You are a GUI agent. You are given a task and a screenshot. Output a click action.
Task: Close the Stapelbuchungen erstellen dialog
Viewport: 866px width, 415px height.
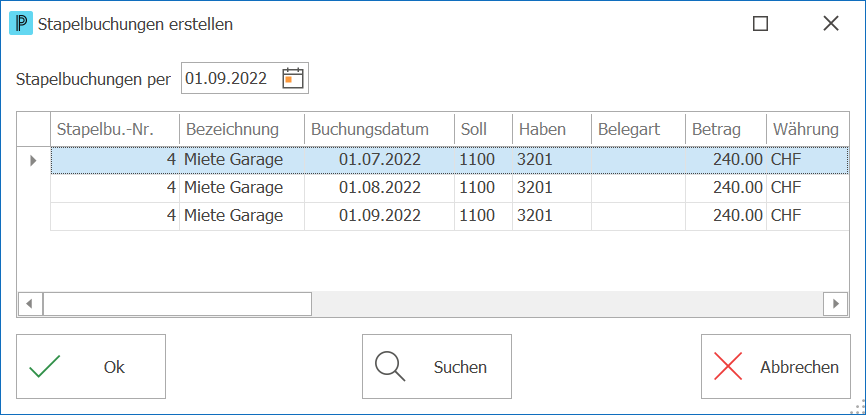pyautogui.click(x=831, y=23)
